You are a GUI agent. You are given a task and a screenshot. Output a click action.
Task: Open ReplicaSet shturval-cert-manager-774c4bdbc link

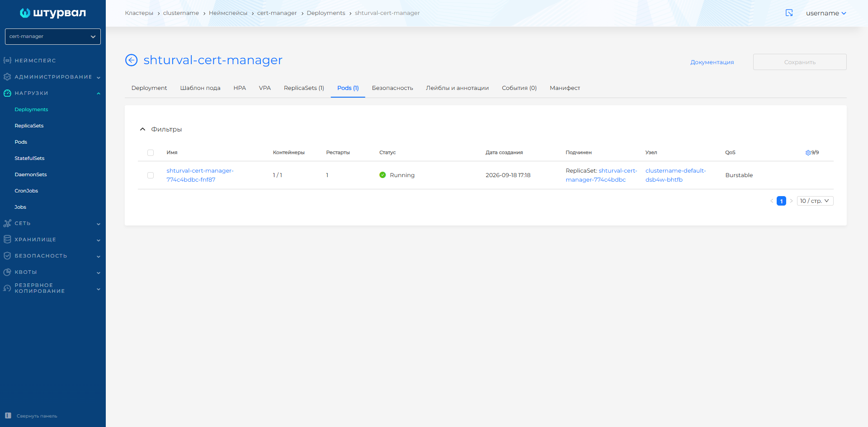602,175
